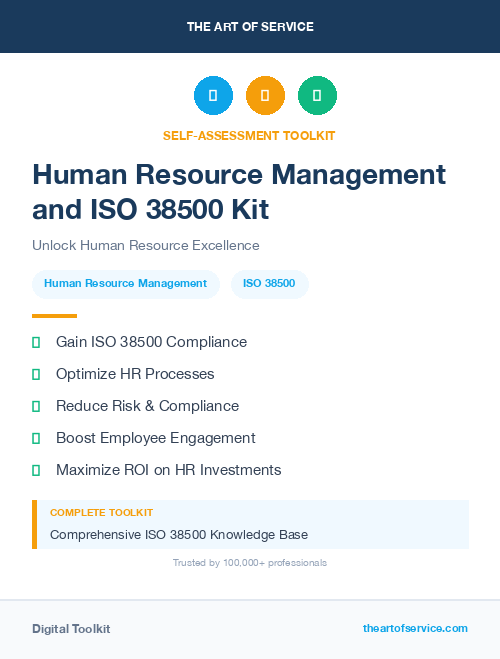The image size is (500, 659).
Task: Click bullet icon beside Optimize HR Processes
Action: click(36, 374)
